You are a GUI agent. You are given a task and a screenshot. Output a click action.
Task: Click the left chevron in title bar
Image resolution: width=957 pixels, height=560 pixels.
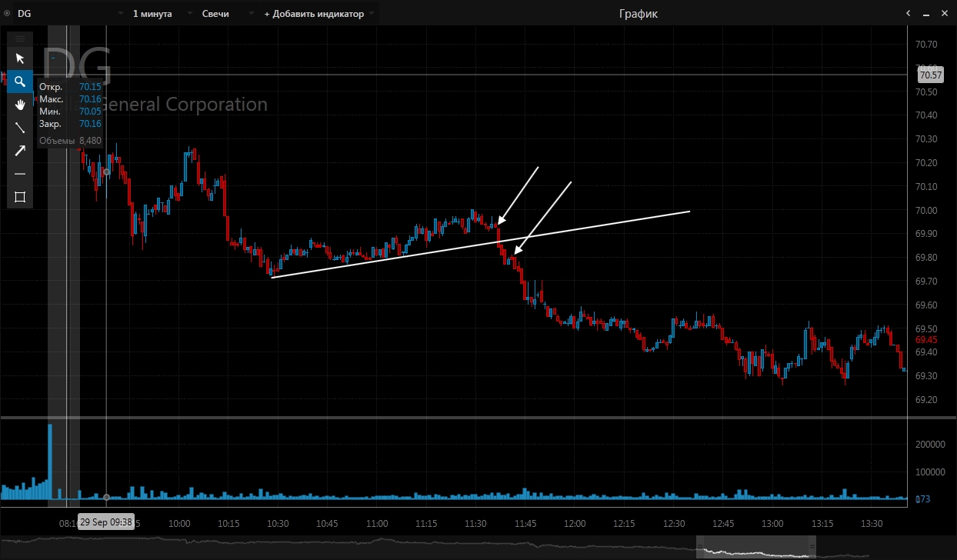pos(909,14)
